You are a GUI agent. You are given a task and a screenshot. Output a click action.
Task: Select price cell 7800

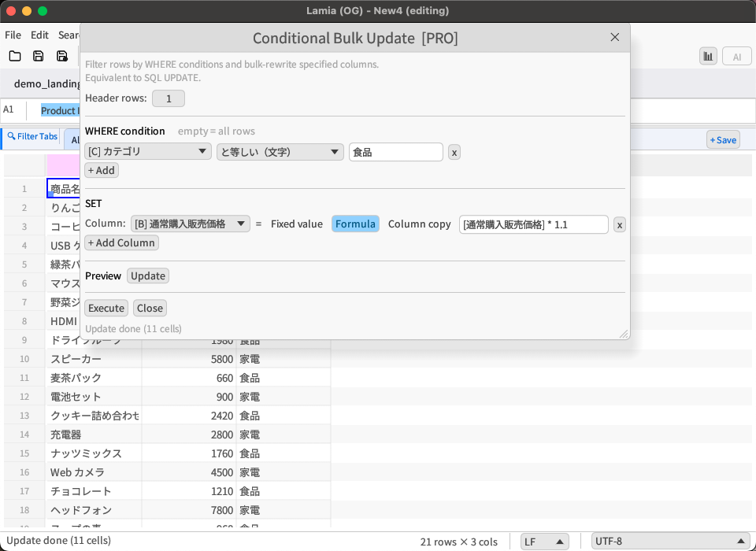[x=189, y=510]
